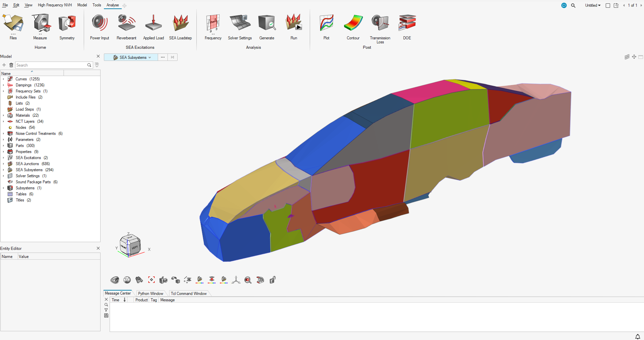This screenshot has width=644, height=340.
Task: Open the Untitled session dropdown
Action: coord(592,5)
